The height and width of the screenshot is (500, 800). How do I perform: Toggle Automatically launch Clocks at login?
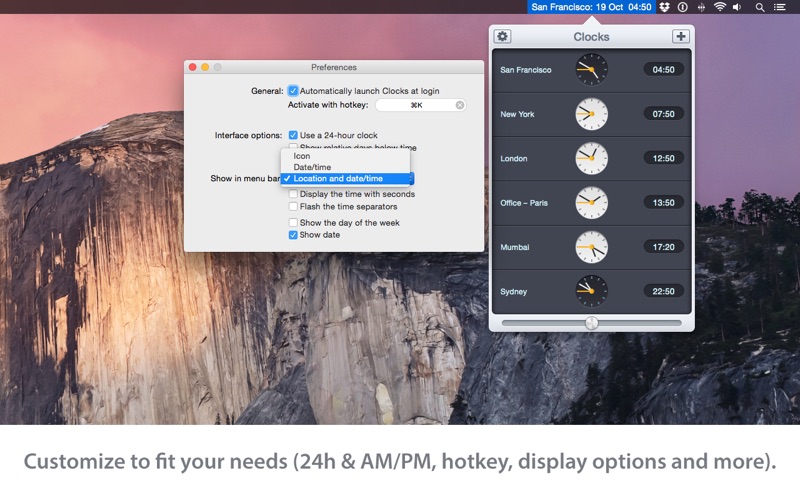click(293, 91)
